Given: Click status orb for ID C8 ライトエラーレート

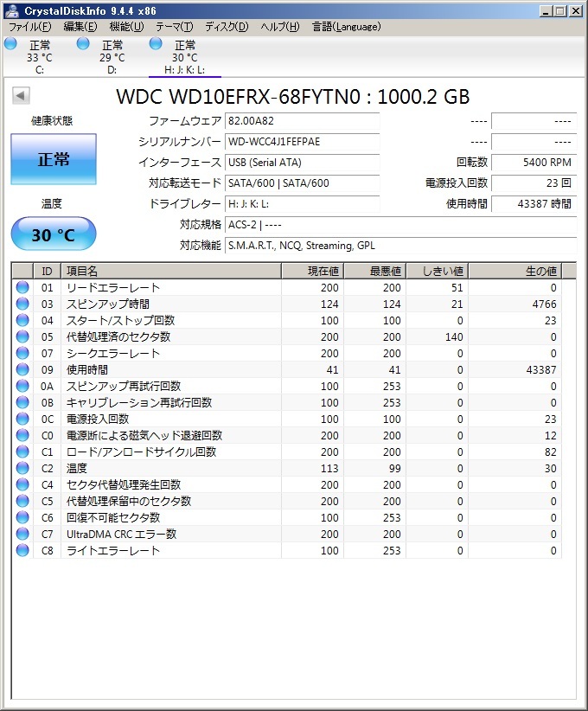Looking at the screenshot, I should [22, 550].
